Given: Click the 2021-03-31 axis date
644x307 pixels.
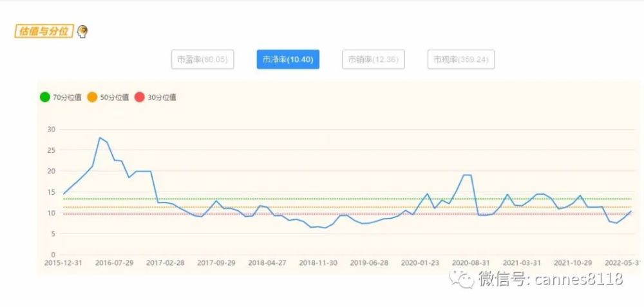Looking at the screenshot, I should [x=522, y=262].
